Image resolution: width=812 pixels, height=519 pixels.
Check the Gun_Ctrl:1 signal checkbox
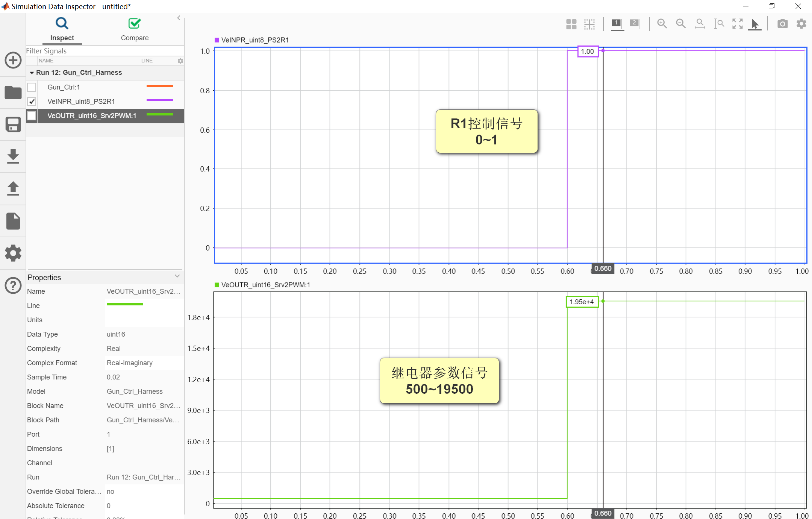32,87
